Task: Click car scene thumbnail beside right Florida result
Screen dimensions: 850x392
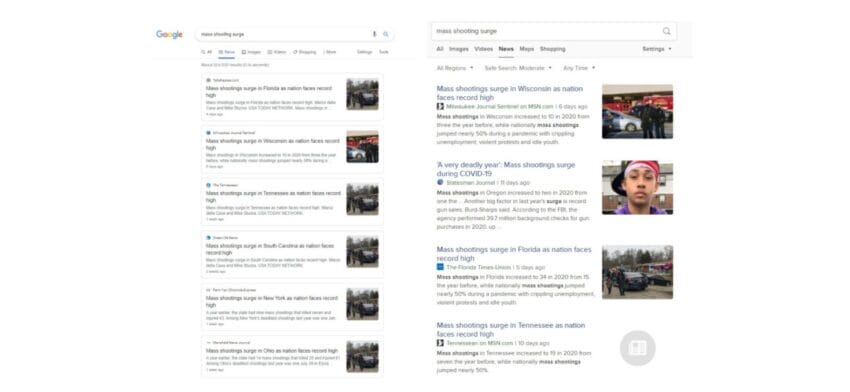Action: (638, 272)
